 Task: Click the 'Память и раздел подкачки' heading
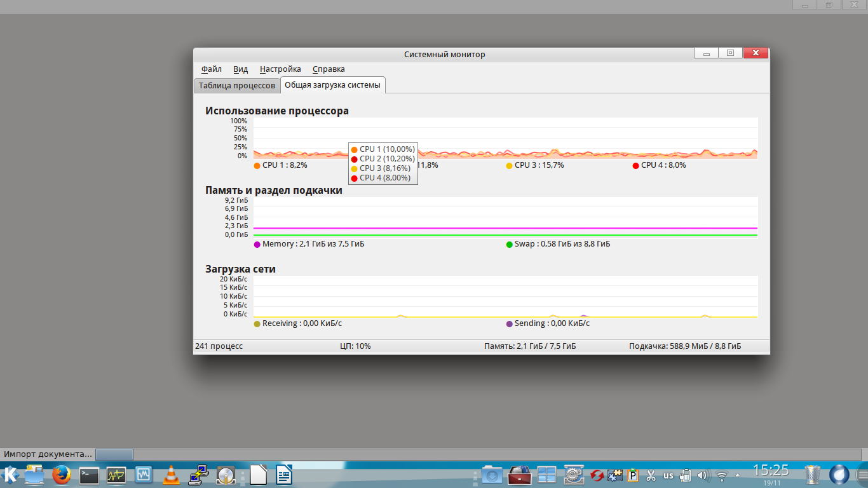tap(274, 190)
